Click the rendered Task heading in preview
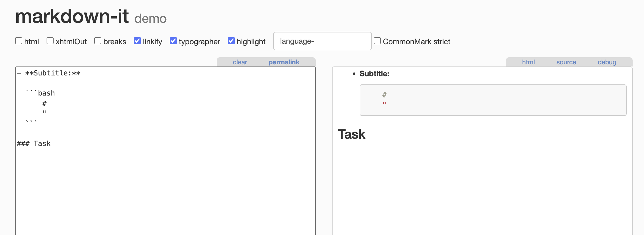 (352, 134)
